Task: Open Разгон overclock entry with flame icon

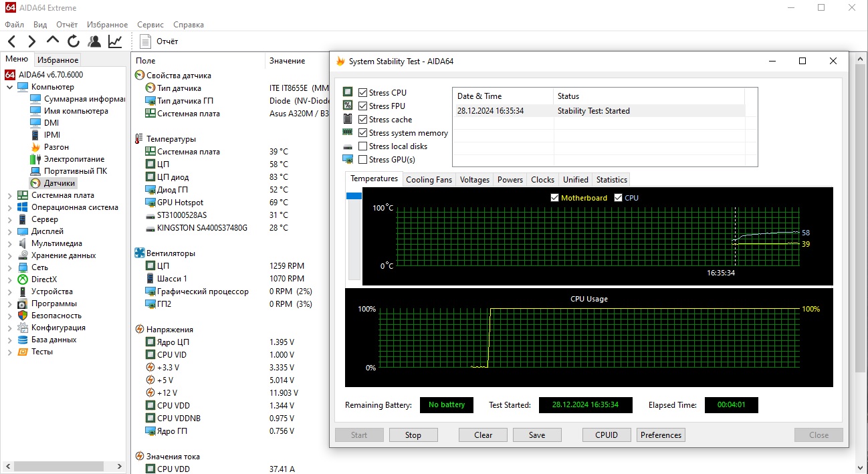Action: 49,147
